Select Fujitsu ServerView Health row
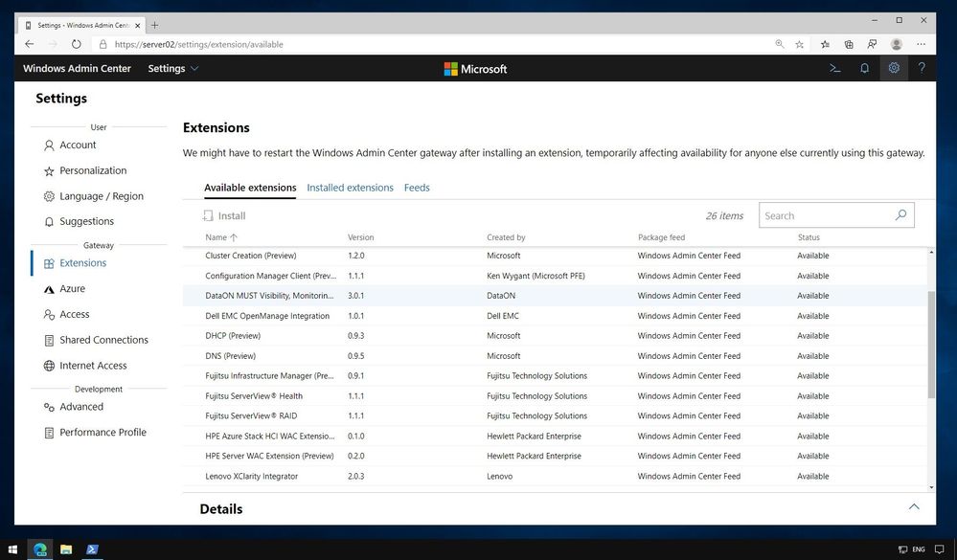This screenshot has width=957, height=560. coord(556,396)
